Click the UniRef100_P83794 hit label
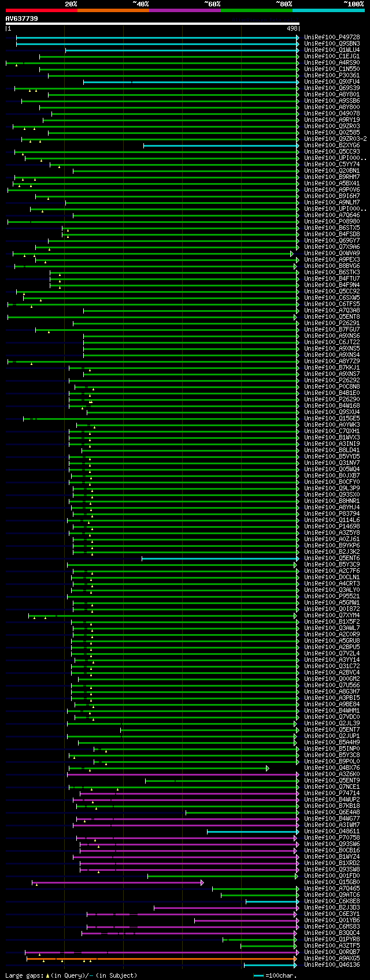The width and height of the screenshot is (370, 980). [332, 513]
